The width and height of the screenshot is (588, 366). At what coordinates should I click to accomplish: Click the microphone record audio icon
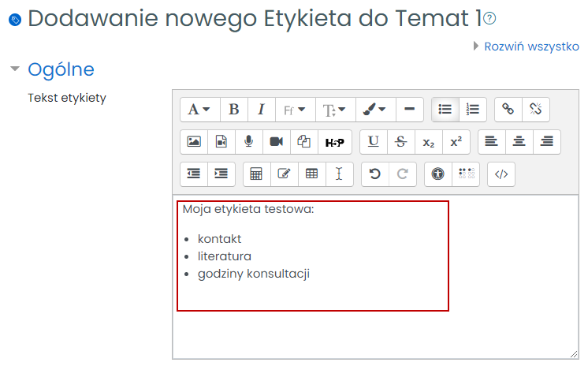248,142
